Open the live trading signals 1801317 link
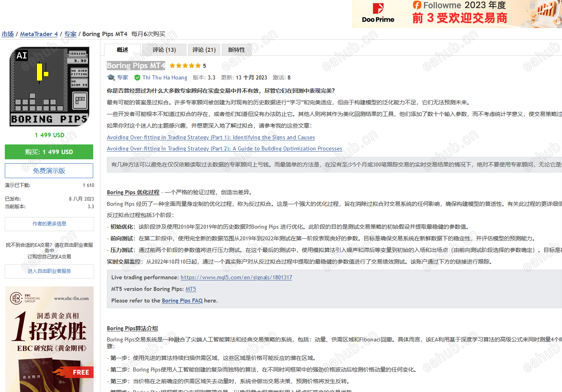Viewport: 562px width, 392px height. pyautogui.click(x=236, y=277)
